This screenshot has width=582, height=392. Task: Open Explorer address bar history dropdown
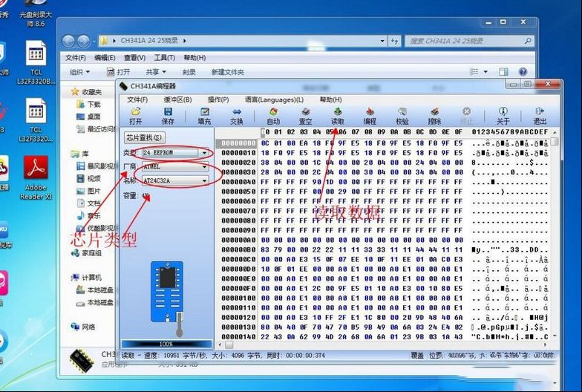(382, 41)
